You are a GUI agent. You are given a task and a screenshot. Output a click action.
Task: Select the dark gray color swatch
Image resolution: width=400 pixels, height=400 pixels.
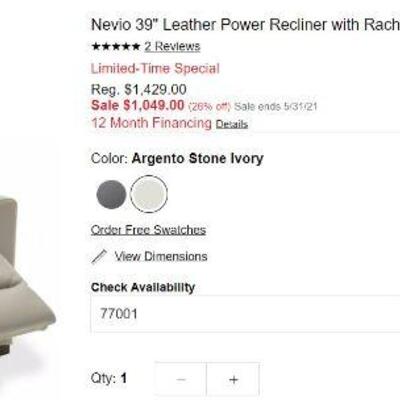(111, 194)
